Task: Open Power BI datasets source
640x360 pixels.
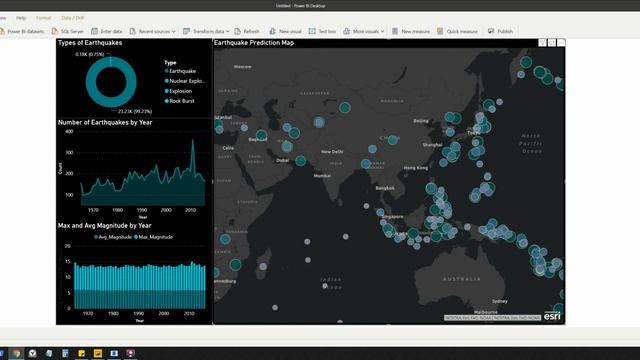Action: [22, 31]
